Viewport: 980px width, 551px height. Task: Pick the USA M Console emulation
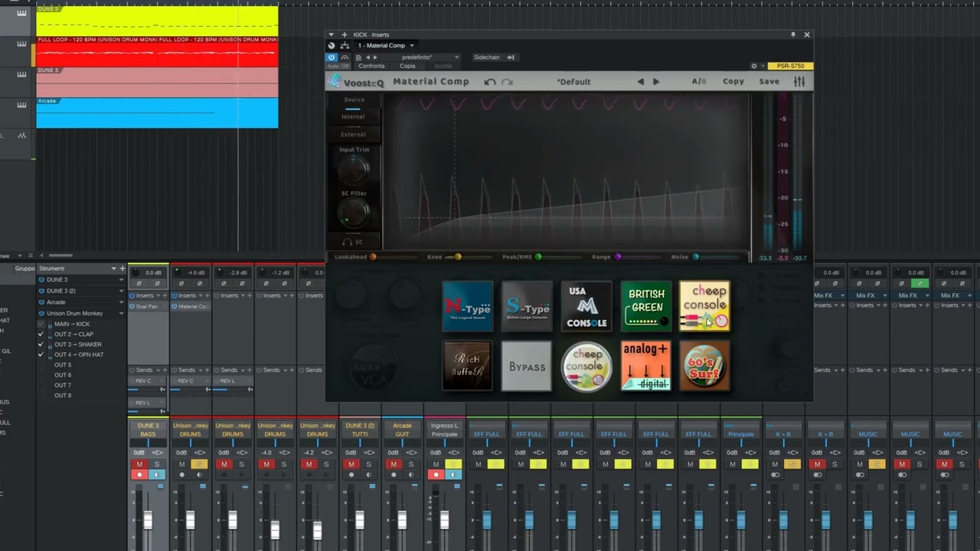tap(586, 306)
